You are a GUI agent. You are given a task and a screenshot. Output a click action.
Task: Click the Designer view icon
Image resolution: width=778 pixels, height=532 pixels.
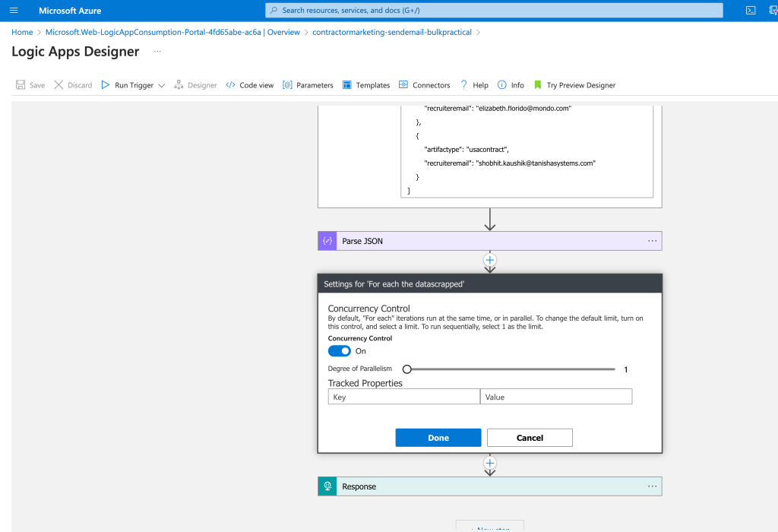tap(179, 85)
